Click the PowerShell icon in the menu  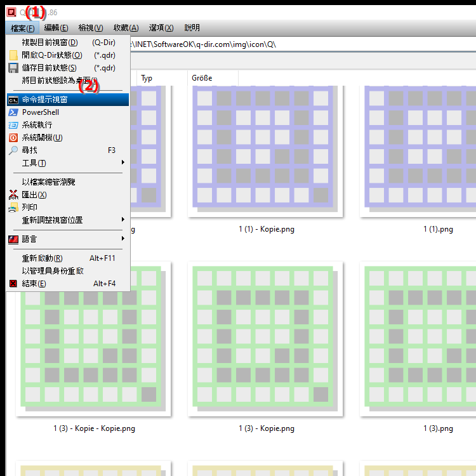13,112
